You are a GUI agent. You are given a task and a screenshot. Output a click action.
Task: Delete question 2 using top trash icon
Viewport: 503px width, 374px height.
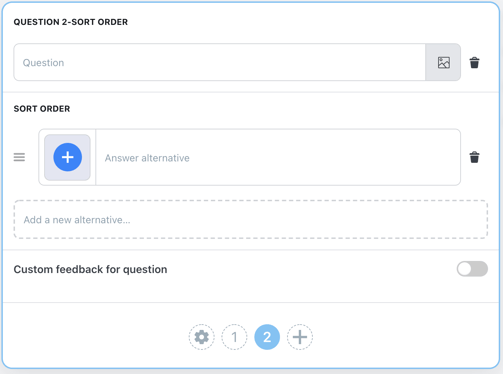[474, 62]
